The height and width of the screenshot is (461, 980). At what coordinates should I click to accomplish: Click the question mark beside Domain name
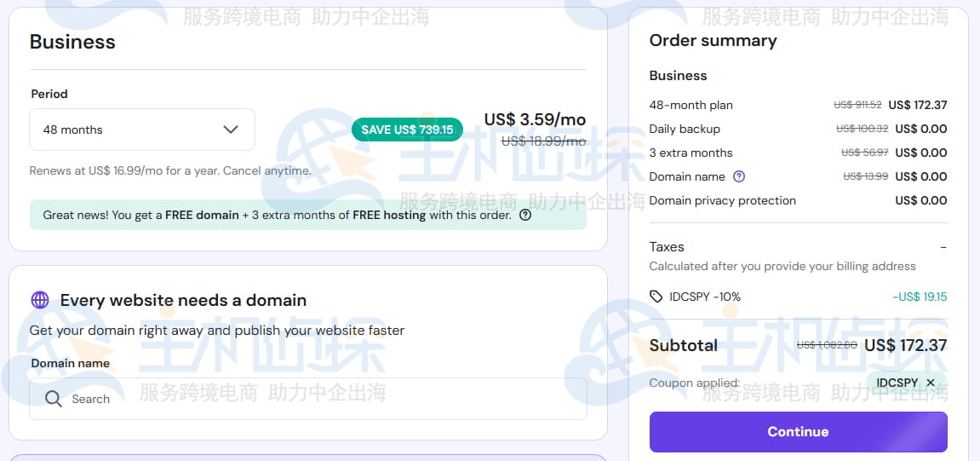pos(739,176)
